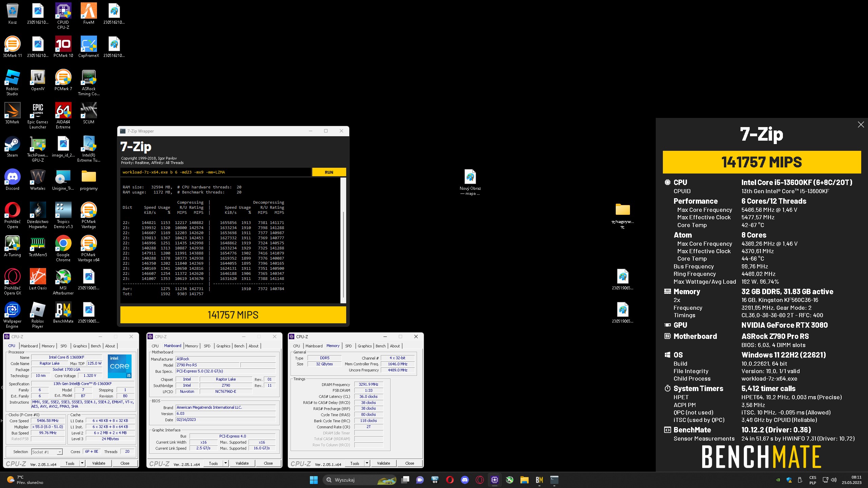The image size is (868, 488).
Task: Select CPU tab in third CPU-Z window
Action: click(x=296, y=346)
